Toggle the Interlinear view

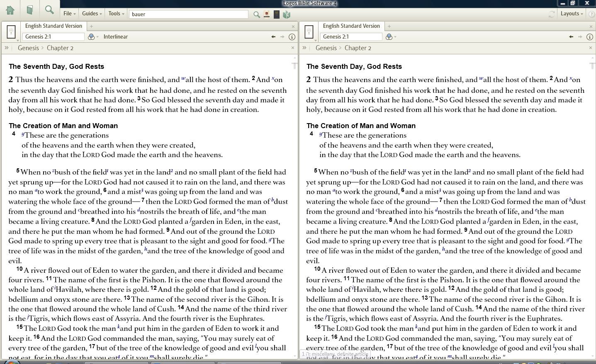pyautogui.click(x=115, y=36)
